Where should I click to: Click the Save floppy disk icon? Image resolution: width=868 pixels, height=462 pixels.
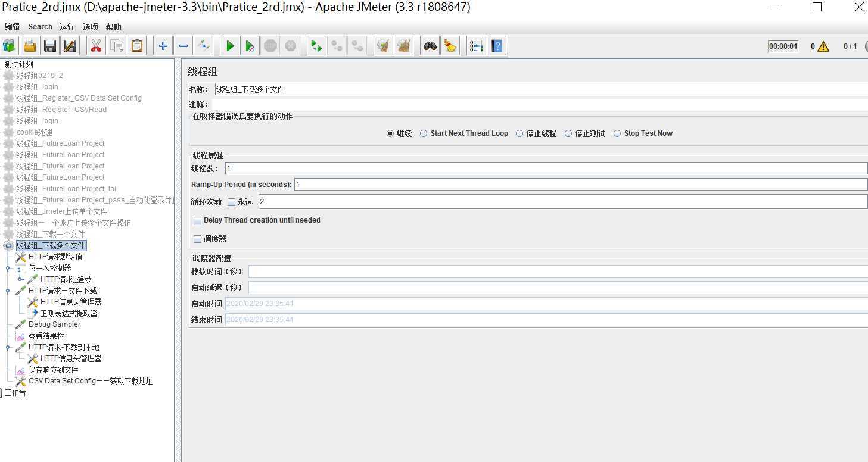coord(50,46)
